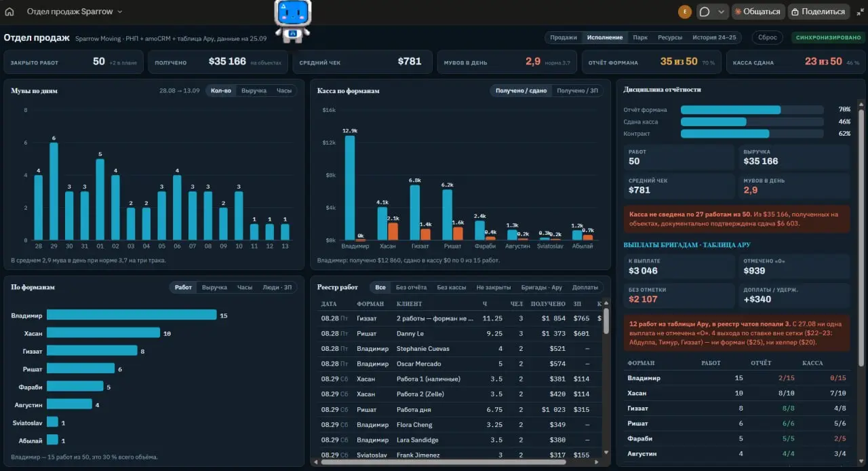Viewport: 868px width, 471px height.
Task: Select "Люди · ЗП" in the По форманам panel
Action: (x=277, y=288)
